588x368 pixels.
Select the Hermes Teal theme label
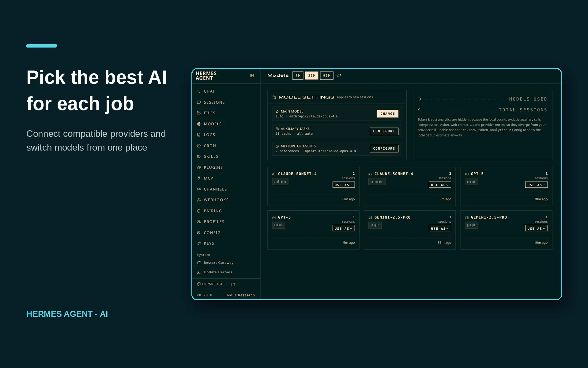(213, 284)
